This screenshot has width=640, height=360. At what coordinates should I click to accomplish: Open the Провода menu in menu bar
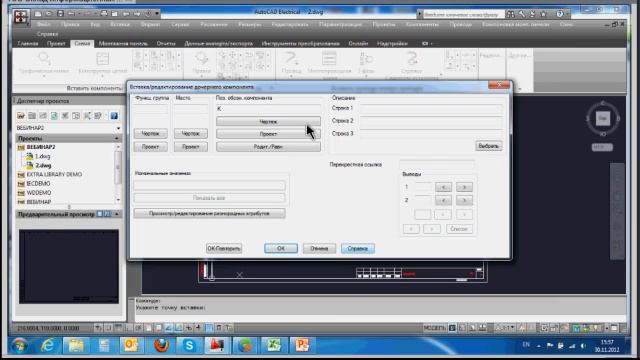(x=460, y=24)
